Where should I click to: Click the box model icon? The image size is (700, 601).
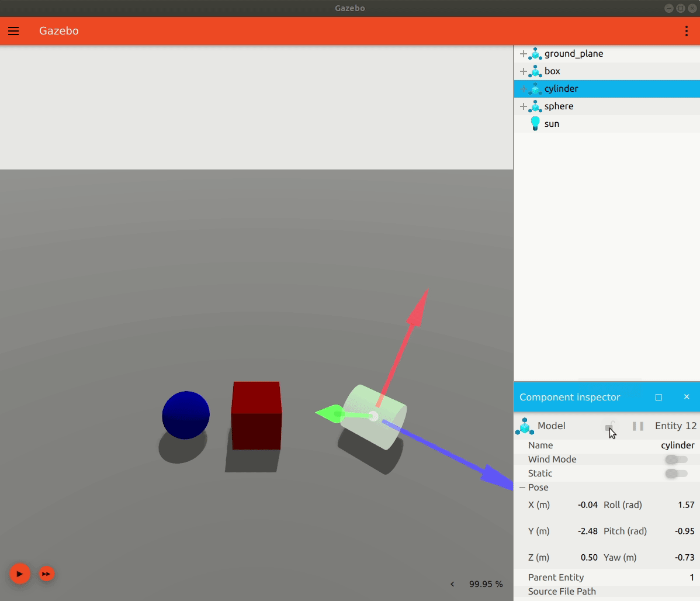point(535,71)
